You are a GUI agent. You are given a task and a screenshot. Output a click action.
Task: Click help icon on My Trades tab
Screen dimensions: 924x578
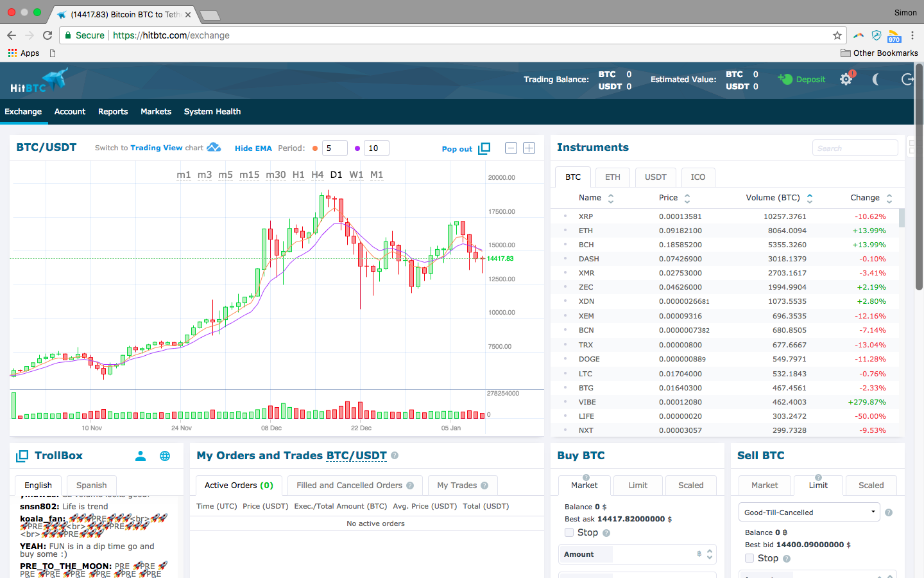click(484, 486)
